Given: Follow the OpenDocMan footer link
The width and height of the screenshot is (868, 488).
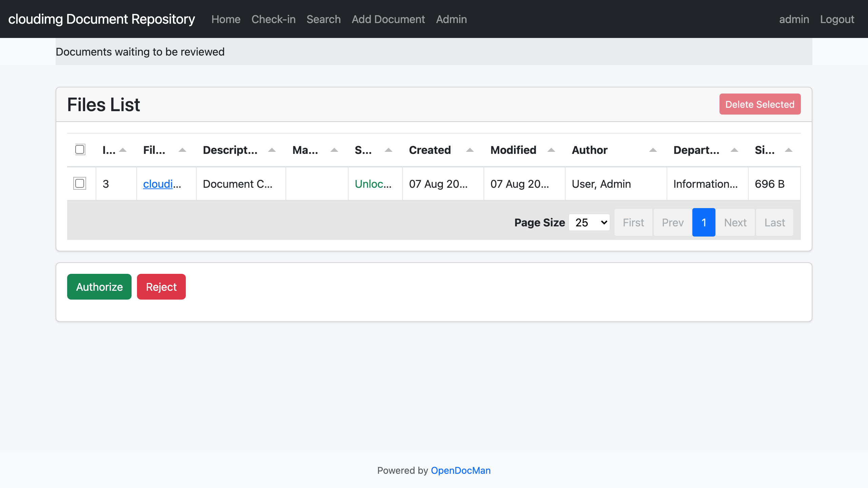Looking at the screenshot, I should tap(460, 470).
